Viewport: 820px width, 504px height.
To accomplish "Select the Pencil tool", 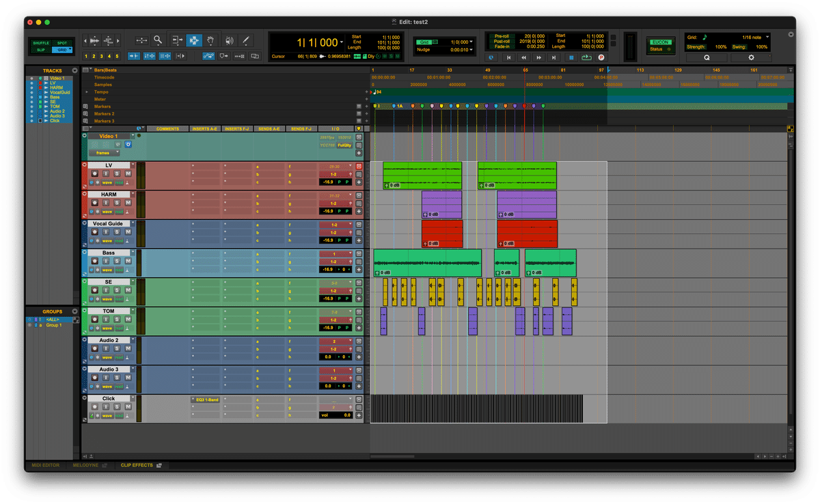I will pyautogui.click(x=246, y=40).
